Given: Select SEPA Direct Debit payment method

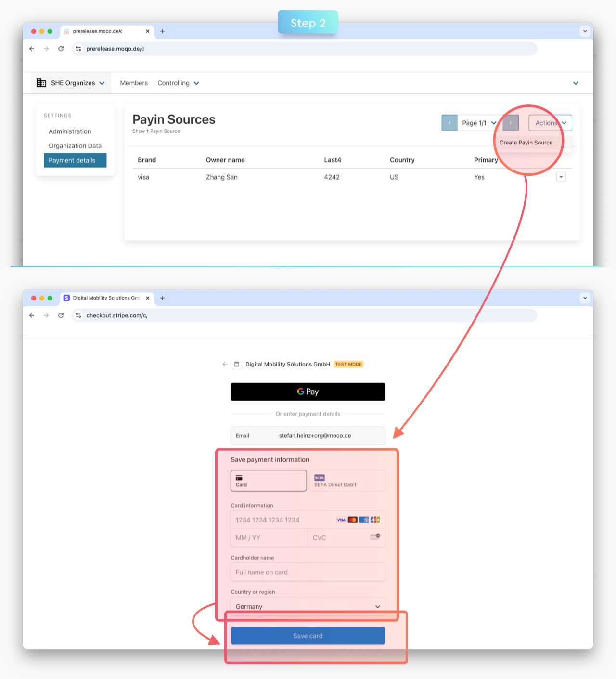Looking at the screenshot, I should click(347, 481).
